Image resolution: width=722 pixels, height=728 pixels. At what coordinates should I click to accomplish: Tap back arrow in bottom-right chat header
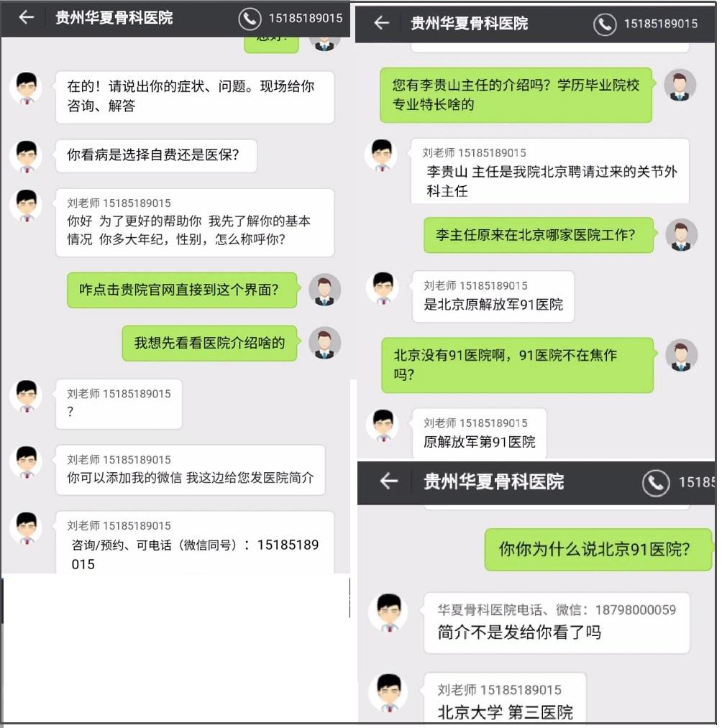point(389,481)
